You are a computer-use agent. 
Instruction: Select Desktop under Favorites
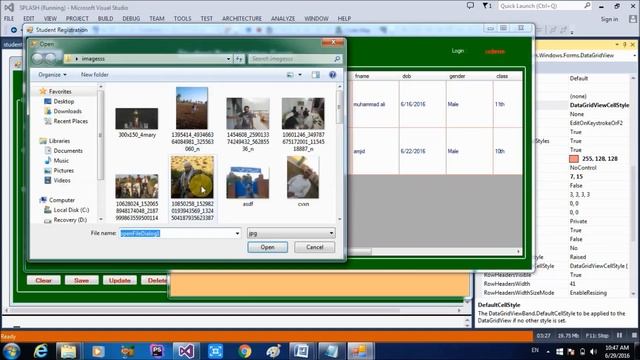tap(64, 101)
